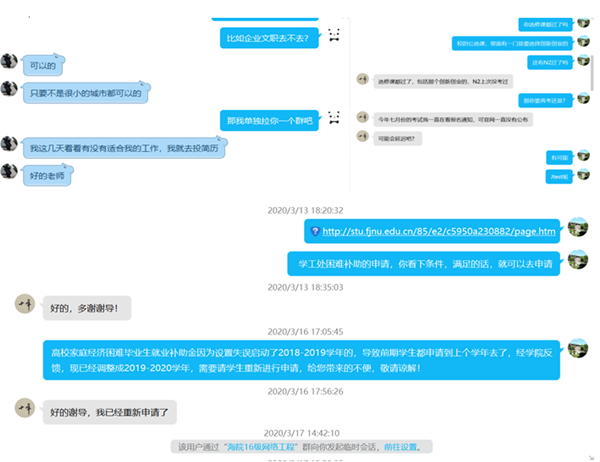Click the right chat panel's vertical scrollbar
The image size is (600, 462).
[x=592, y=73]
